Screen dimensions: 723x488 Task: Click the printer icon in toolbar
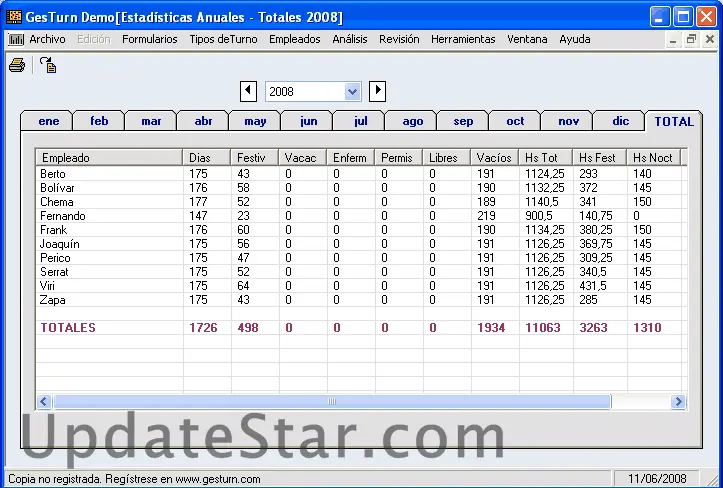[x=17, y=65]
